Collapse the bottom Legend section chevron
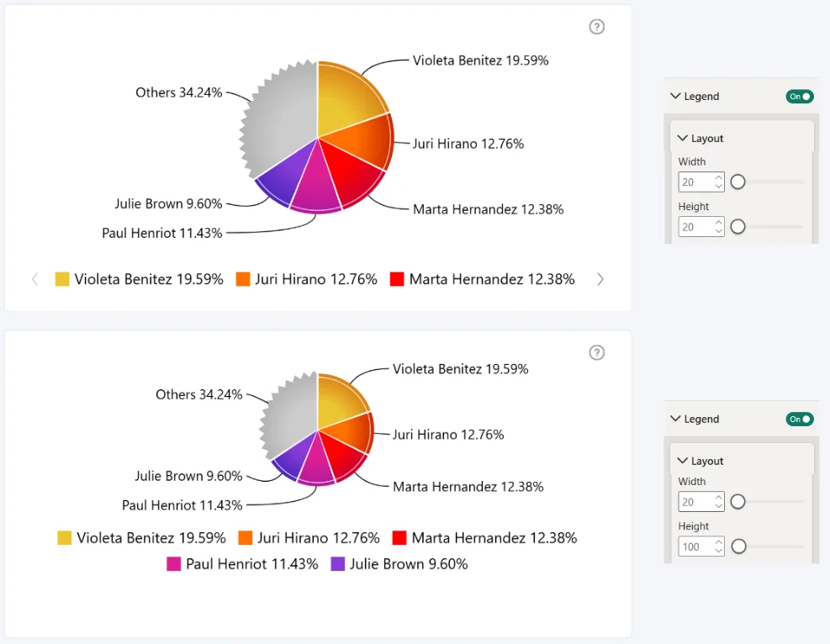This screenshot has width=830, height=644. pos(675,419)
